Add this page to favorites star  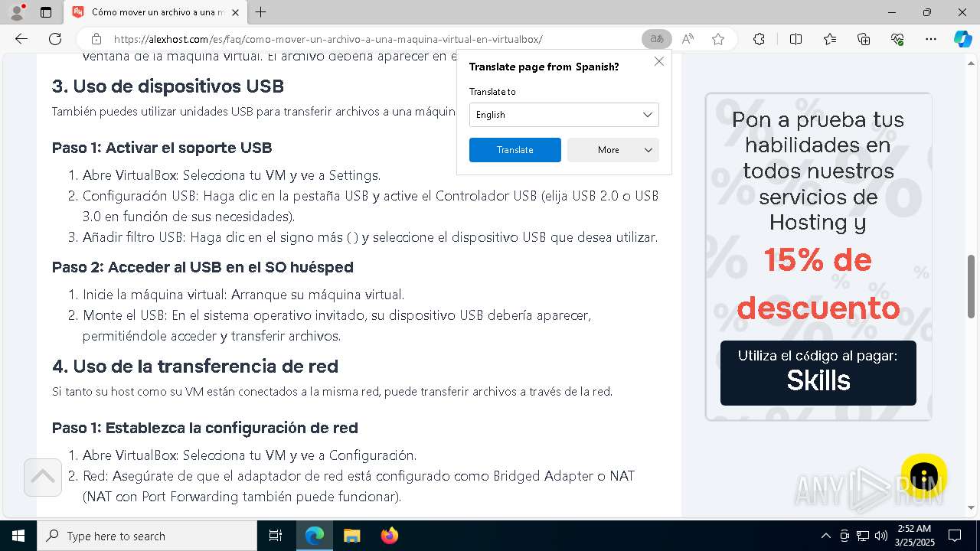pos(718,39)
